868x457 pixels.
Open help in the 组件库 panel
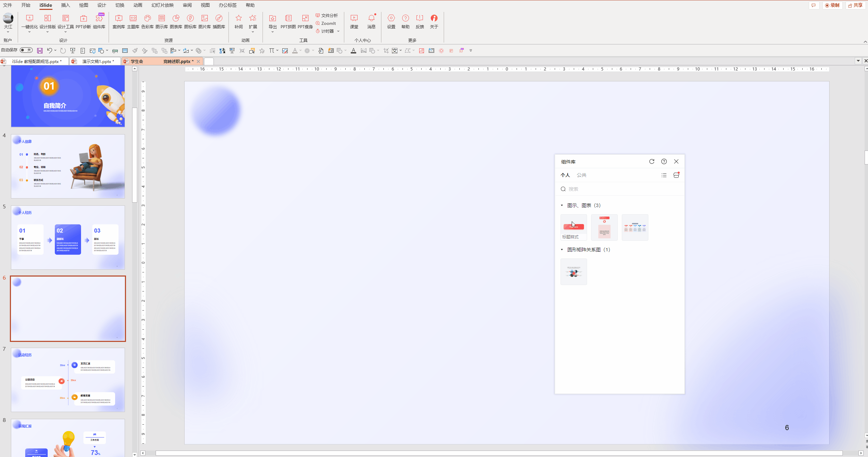tap(664, 161)
